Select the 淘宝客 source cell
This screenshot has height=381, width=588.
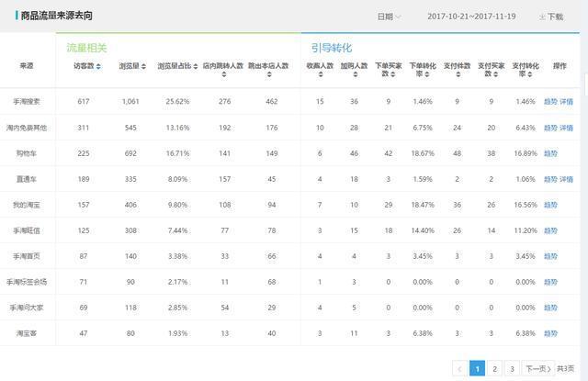pos(27,333)
